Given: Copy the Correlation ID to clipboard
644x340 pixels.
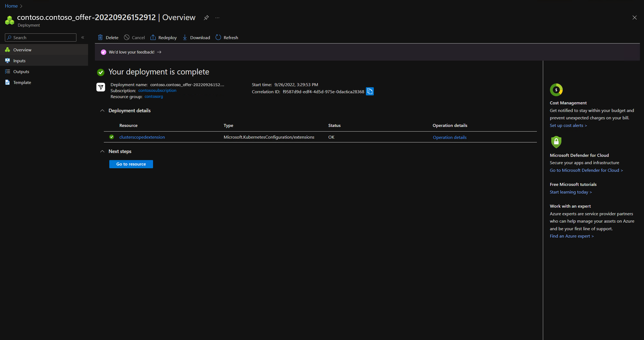Looking at the screenshot, I should click(x=370, y=92).
